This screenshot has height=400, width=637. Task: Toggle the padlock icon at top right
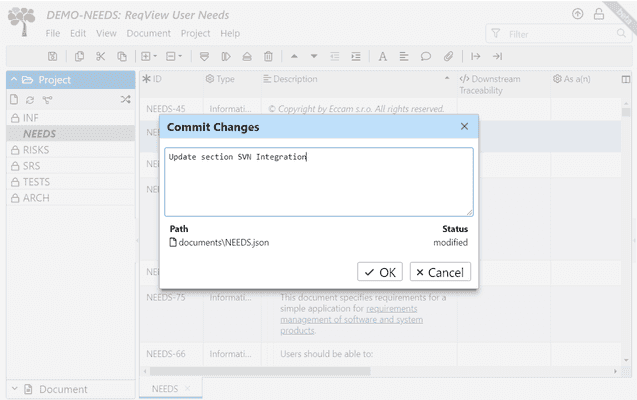tap(599, 14)
